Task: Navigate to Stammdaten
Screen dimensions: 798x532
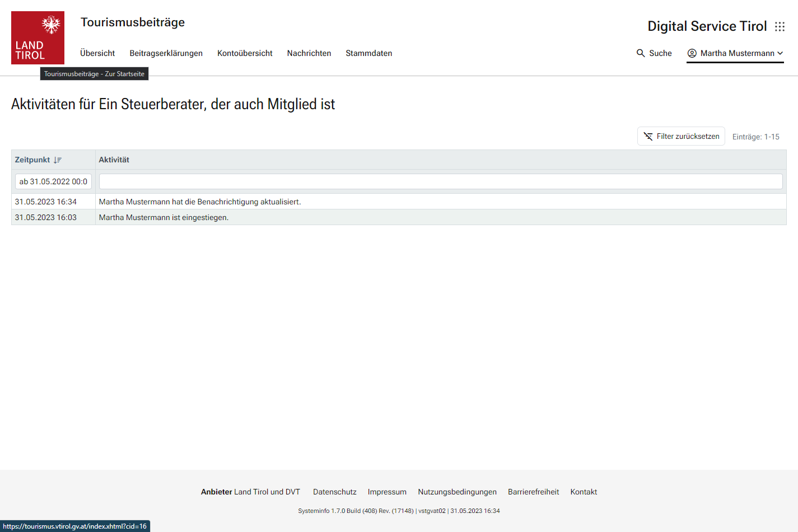Action: coord(368,53)
